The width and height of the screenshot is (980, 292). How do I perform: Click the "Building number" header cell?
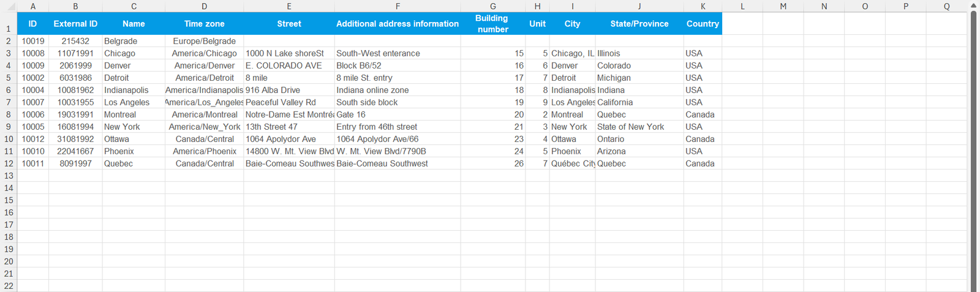(x=492, y=24)
